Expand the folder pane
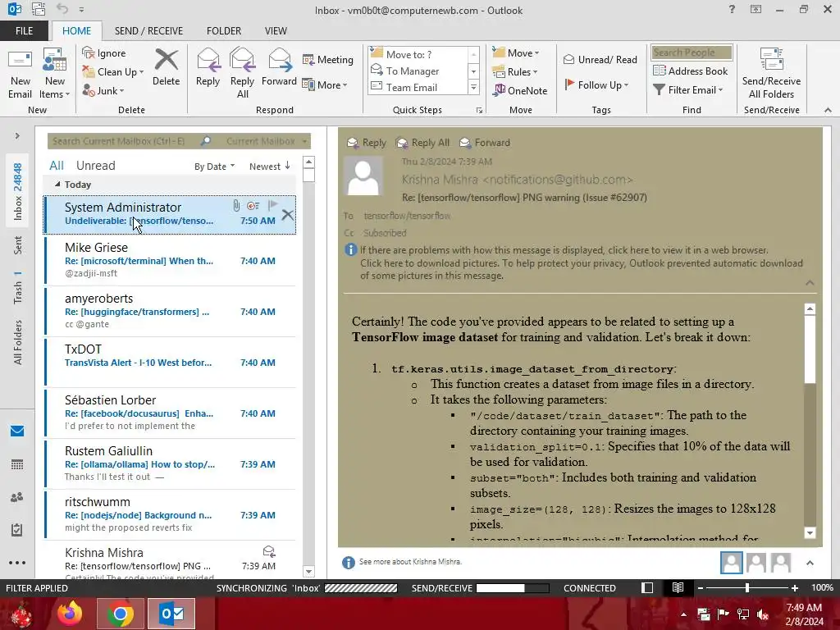 [x=17, y=136]
